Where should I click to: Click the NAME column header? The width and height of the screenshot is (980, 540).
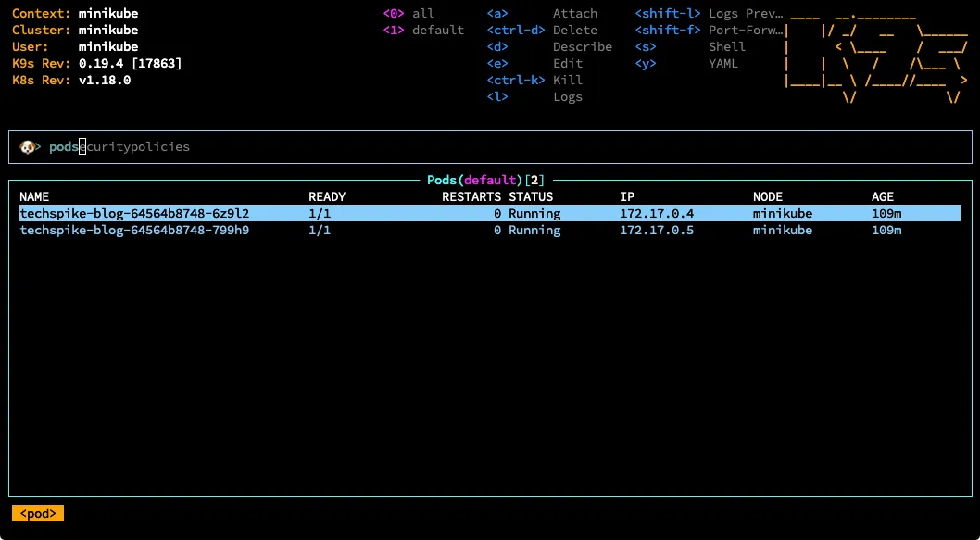tap(34, 197)
